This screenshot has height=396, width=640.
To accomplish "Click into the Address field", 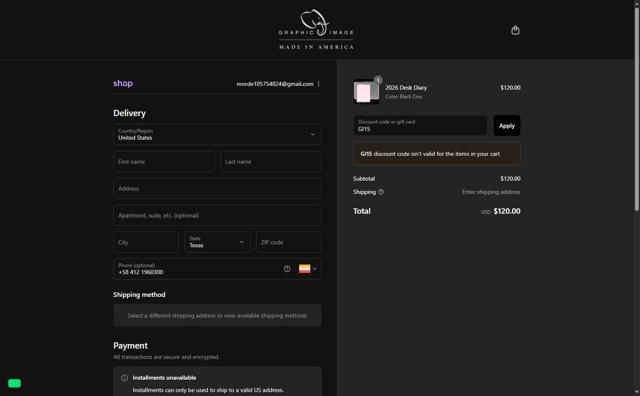I will (217, 189).
